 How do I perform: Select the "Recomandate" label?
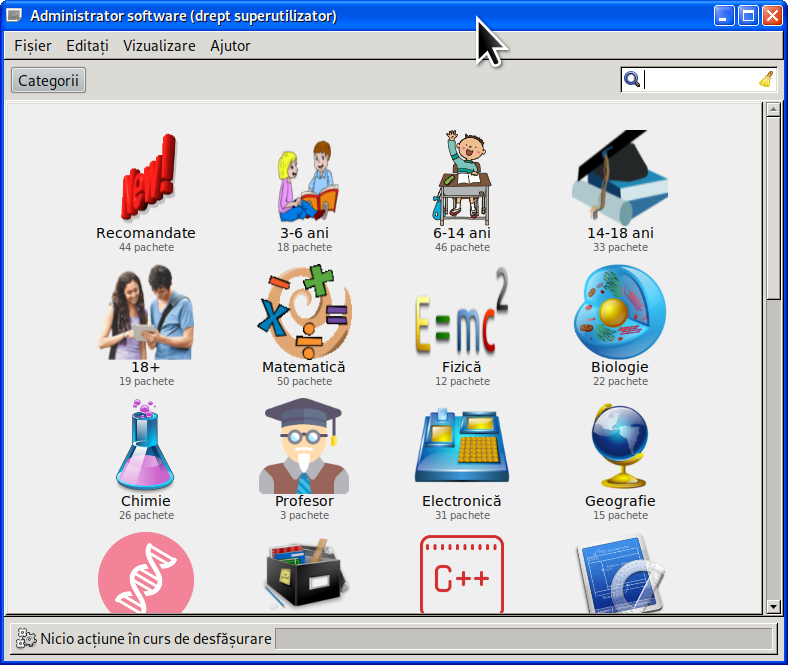pos(146,233)
